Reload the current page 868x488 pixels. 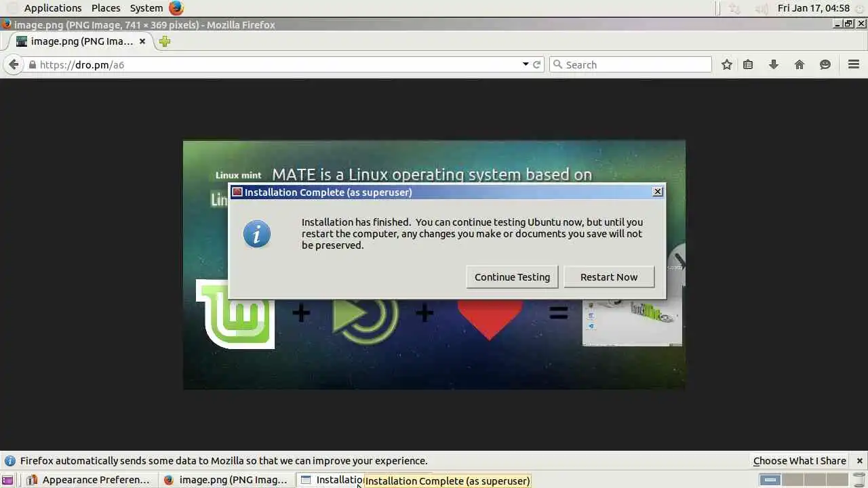pos(537,65)
